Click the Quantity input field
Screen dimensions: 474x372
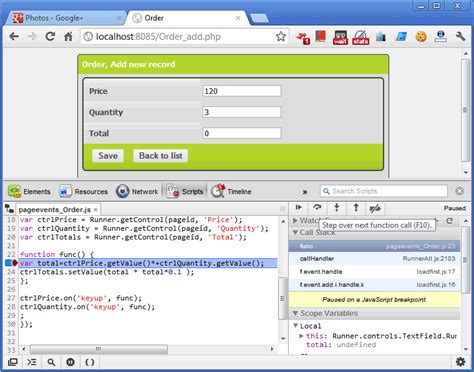pos(242,112)
